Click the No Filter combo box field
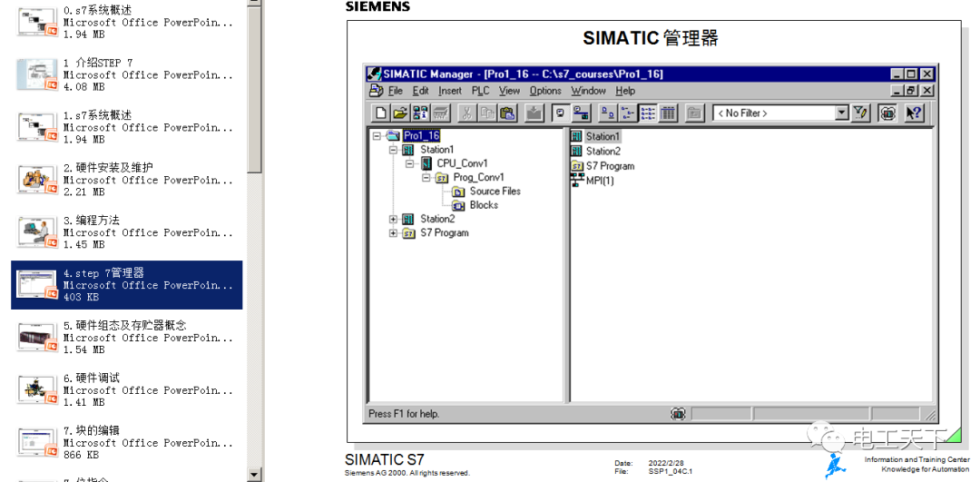This screenshot has width=980, height=482. pyautogui.click(x=781, y=113)
